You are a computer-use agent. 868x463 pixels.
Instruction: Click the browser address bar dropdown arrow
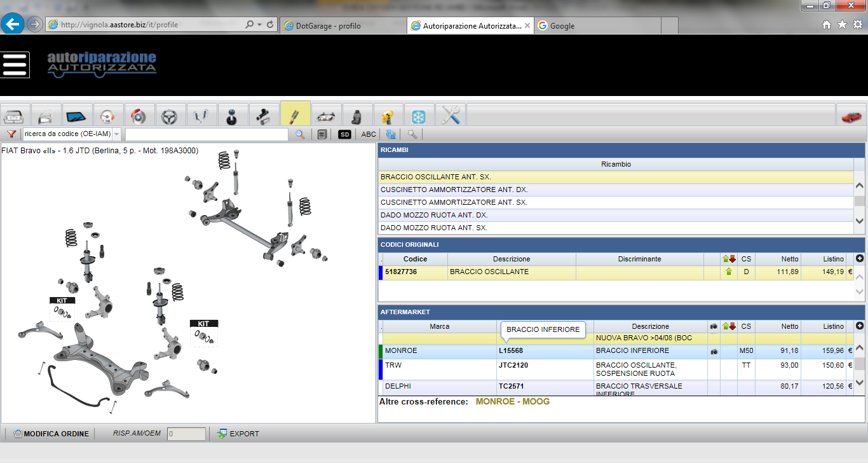259,25
